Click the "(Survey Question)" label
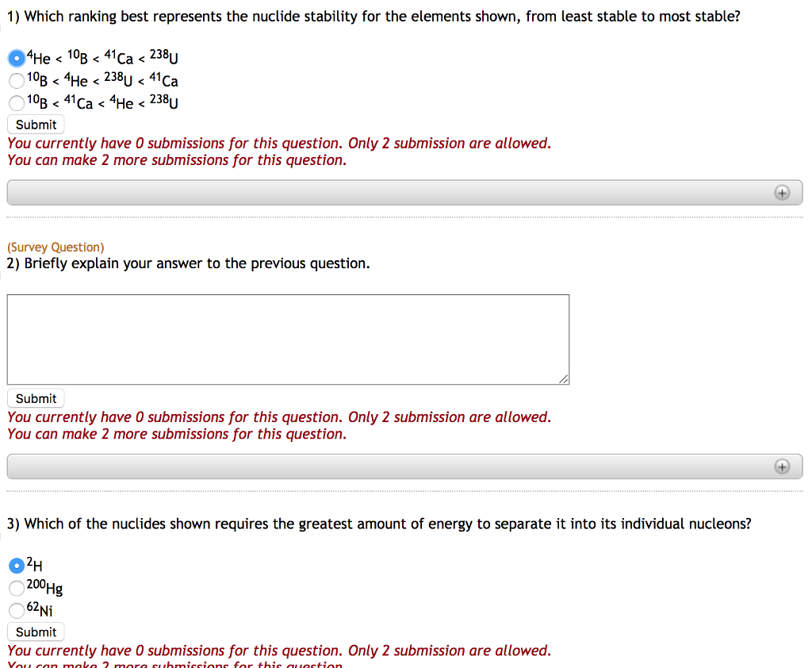Image resolution: width=812 pixels, height=668 pixels. [56, 248]
